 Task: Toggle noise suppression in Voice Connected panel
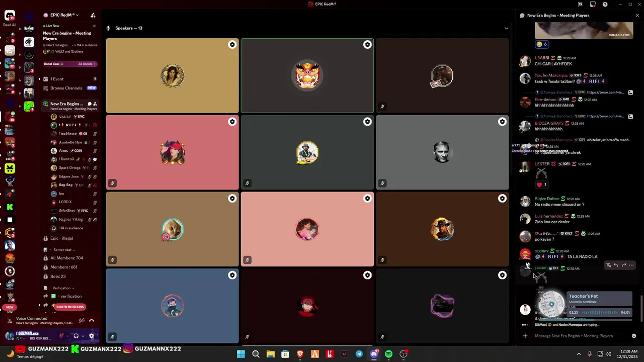point(82,320)
